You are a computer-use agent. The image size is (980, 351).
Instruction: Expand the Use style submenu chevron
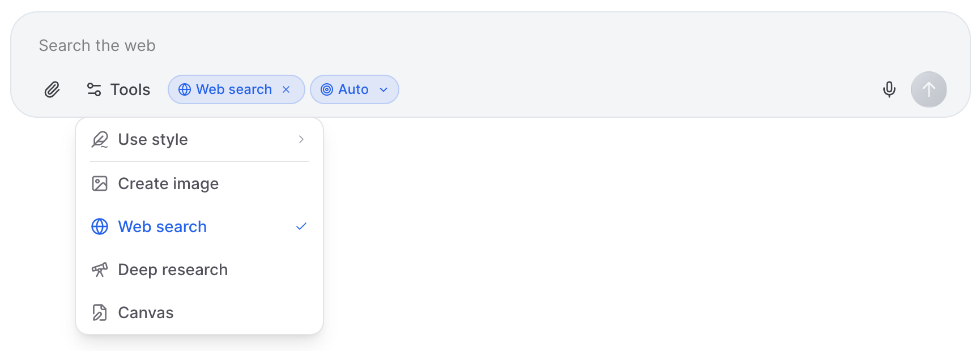pos(301,139)
